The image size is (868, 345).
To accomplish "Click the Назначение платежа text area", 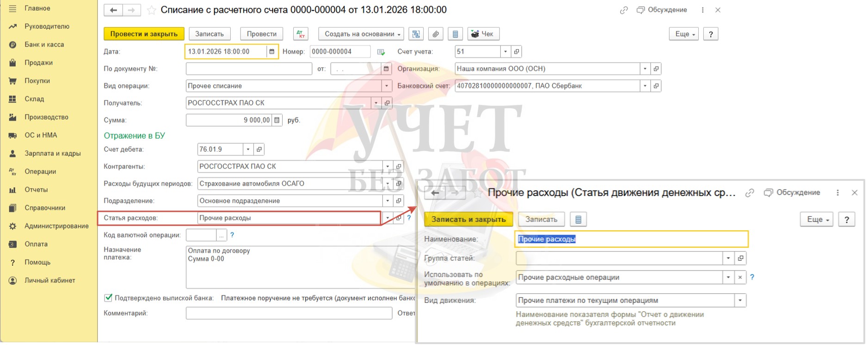I will click(301, 267).
